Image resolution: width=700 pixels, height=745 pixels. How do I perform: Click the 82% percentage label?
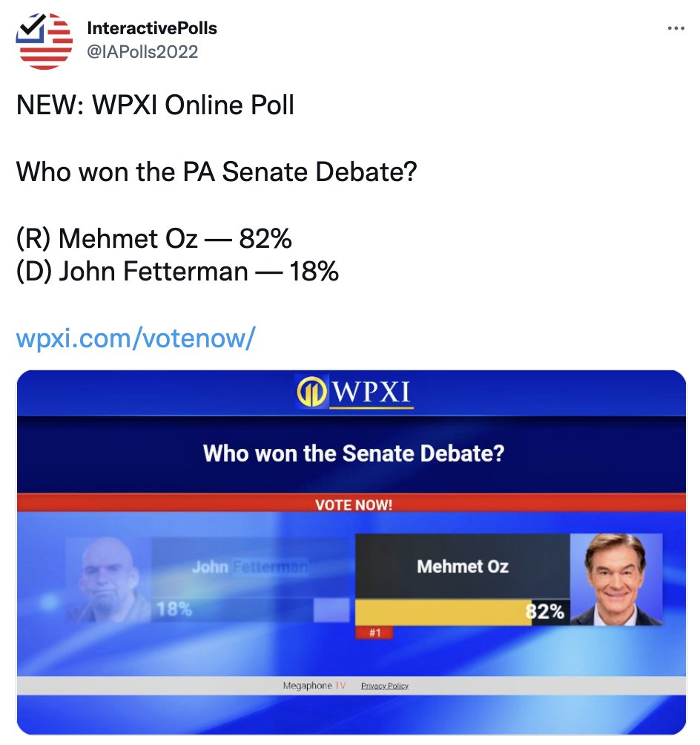[x=545, y=611]
